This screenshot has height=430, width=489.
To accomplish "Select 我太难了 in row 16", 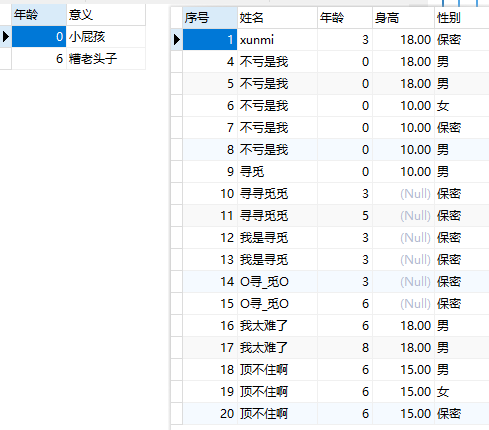I will pyautogui.click(x=277, y=326).
